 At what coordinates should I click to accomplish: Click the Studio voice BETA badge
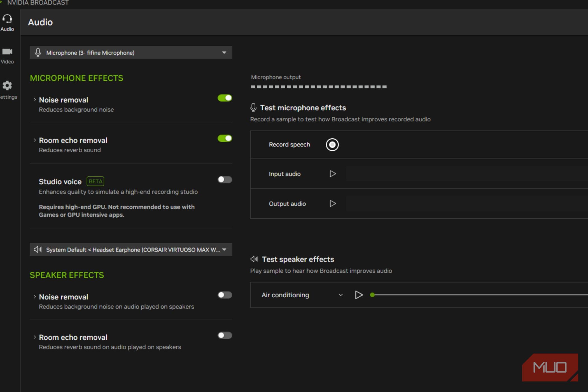click(x=95, y=181)
